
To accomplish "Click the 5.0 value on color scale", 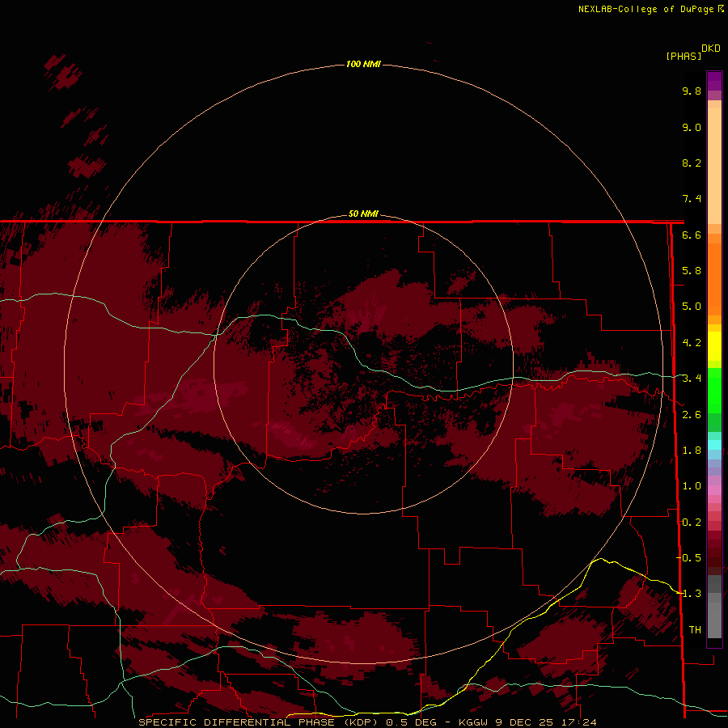I will point(692,307).
